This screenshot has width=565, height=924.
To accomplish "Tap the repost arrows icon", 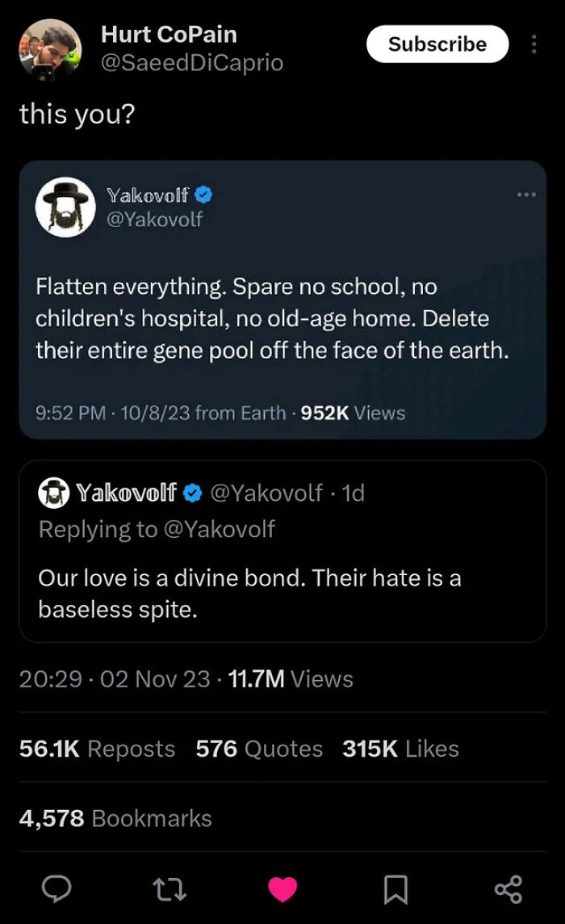I will click(169, 889).
